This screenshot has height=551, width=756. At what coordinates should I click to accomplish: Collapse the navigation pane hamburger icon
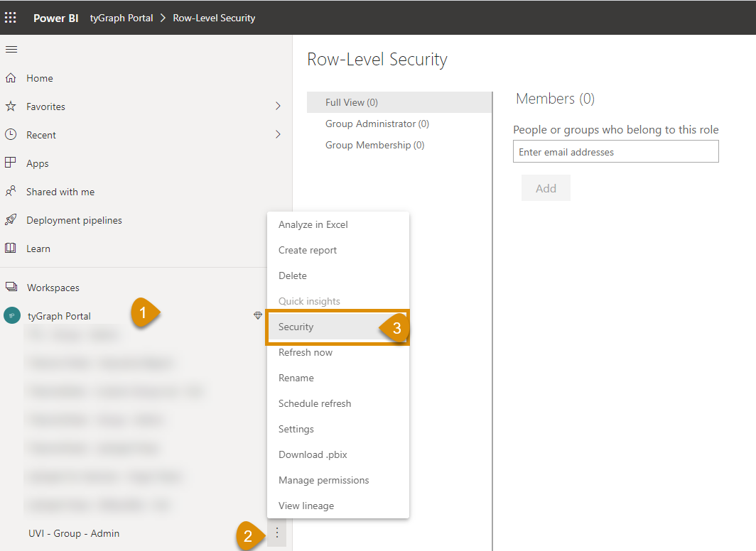11,50
